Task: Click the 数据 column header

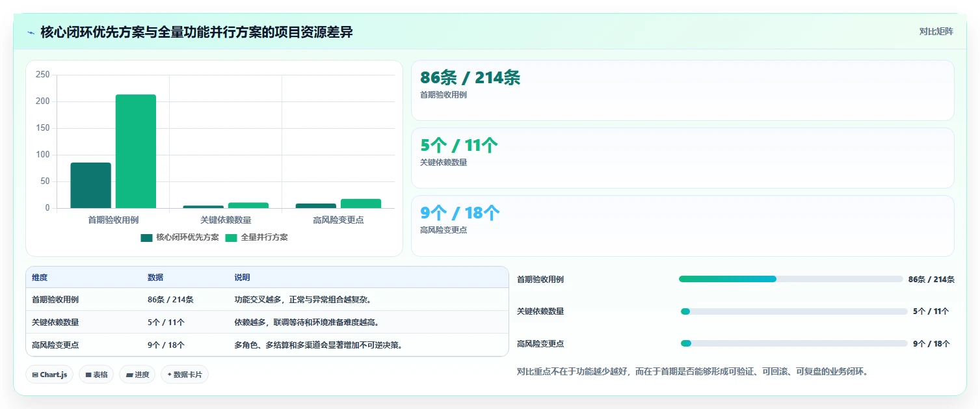Action: pos(155,278)
